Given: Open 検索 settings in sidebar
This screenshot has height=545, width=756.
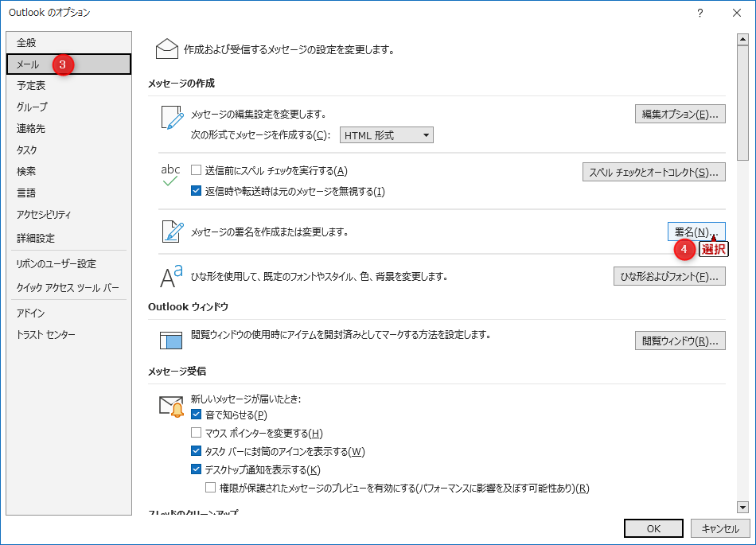Looking at the screenshot, I should click(68, 171).
